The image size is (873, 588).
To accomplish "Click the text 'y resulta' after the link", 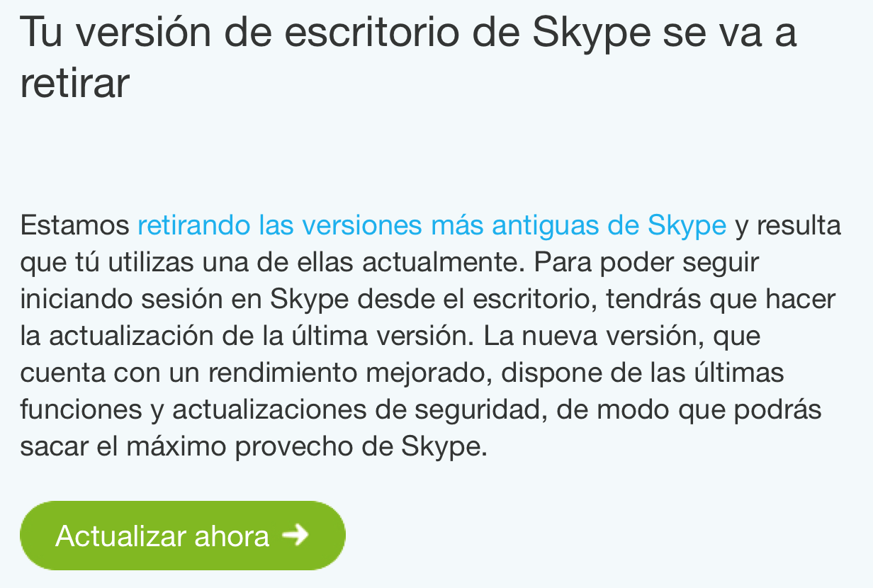I will (x=788, y=226).
